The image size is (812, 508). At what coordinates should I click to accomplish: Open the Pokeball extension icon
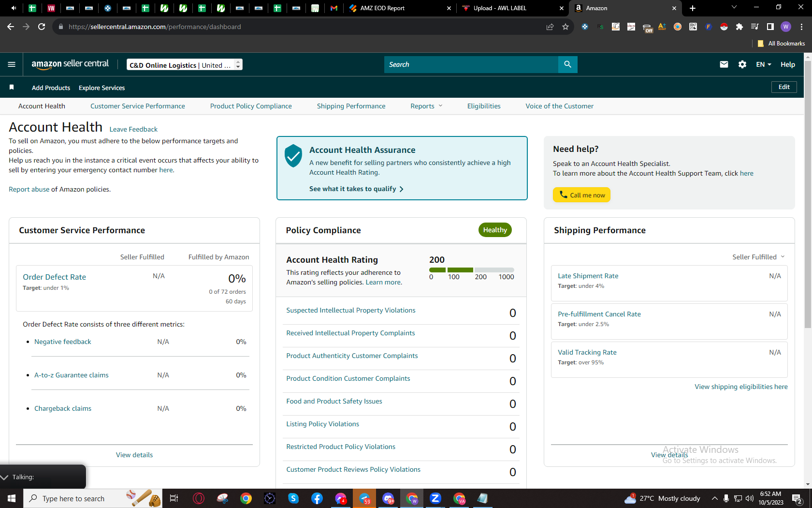724,27
